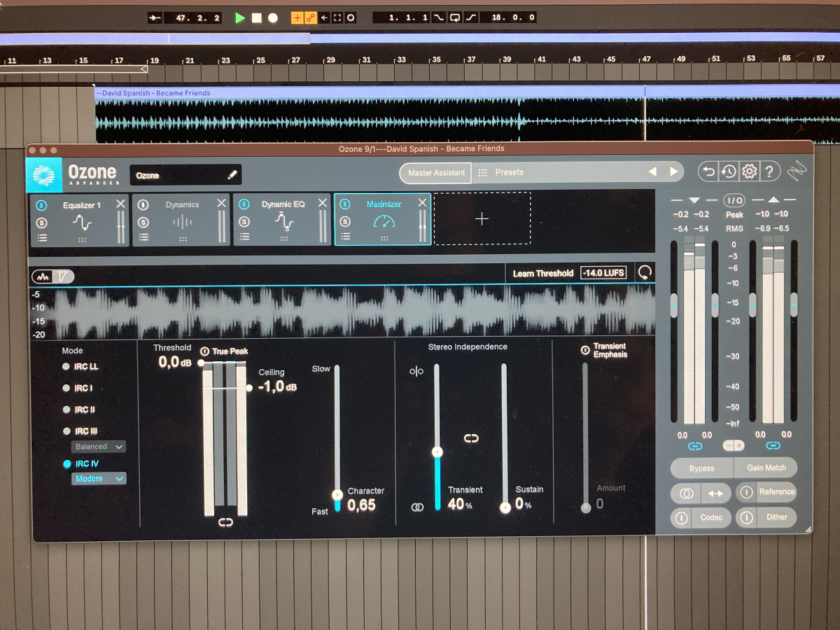
Task: Open the Dynamic EQ module preset list
Action: (244, 238)
